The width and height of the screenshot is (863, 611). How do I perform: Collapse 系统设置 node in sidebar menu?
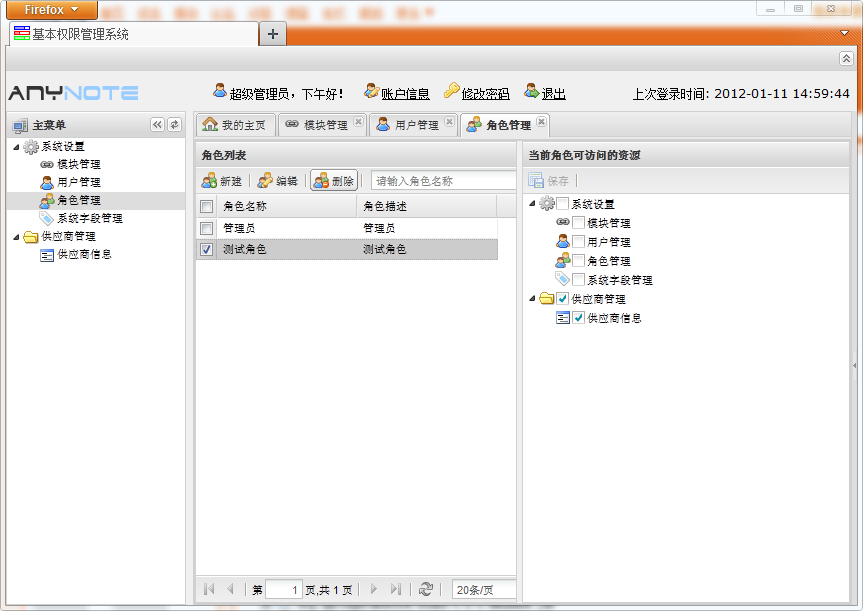click(17, 147)
